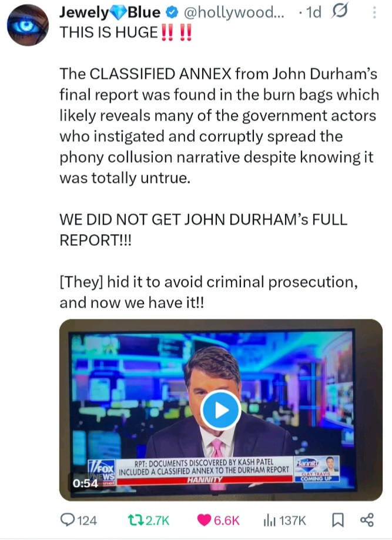392x540 pixels.
Task: Click the slashed-circle Grok icon
Action: [339, 11]
